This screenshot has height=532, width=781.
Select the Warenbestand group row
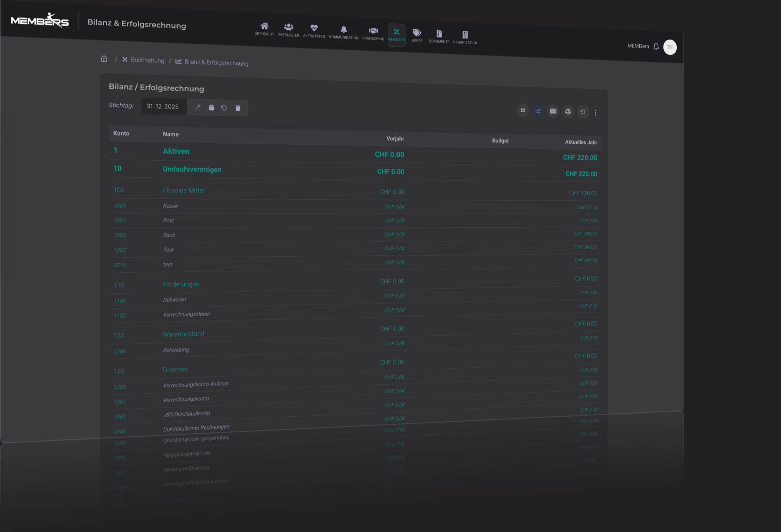(354, 330)
